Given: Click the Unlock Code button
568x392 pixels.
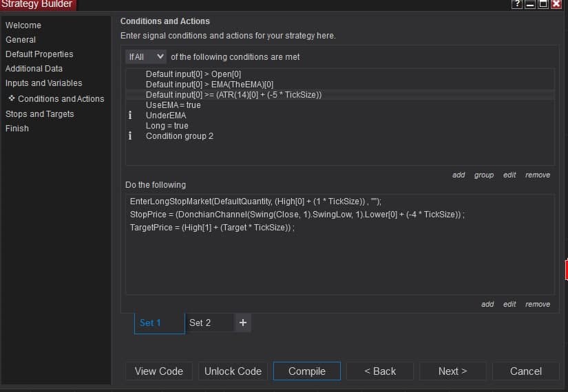Looking at the screenshot, I should click(233, 371).
